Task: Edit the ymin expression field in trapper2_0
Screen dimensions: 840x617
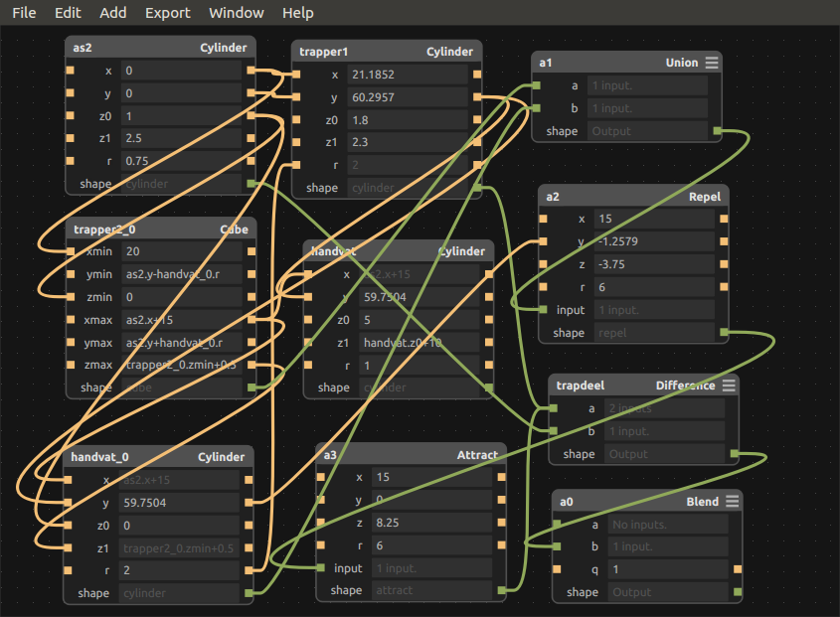Action: (182, 274)
